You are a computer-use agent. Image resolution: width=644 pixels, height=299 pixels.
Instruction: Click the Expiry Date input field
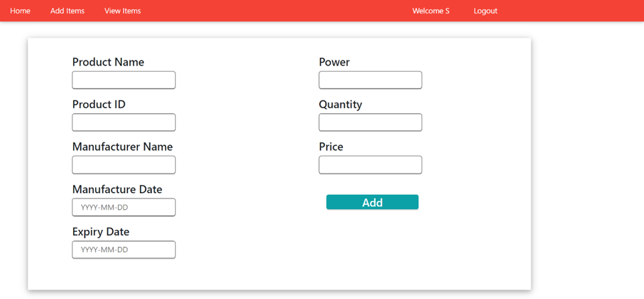pyautogui.click(x=124, y=249)
